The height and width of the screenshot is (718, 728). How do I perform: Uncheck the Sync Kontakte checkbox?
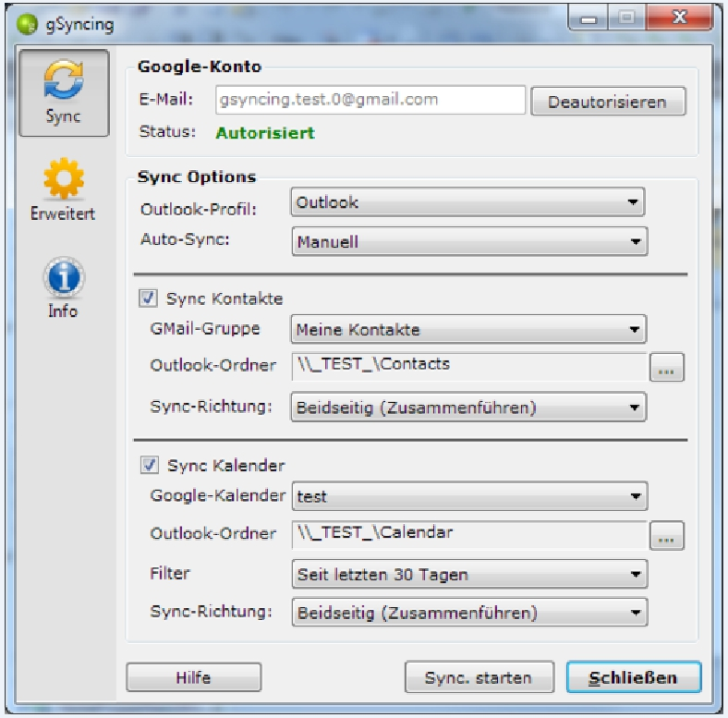[x=148, y=298]
